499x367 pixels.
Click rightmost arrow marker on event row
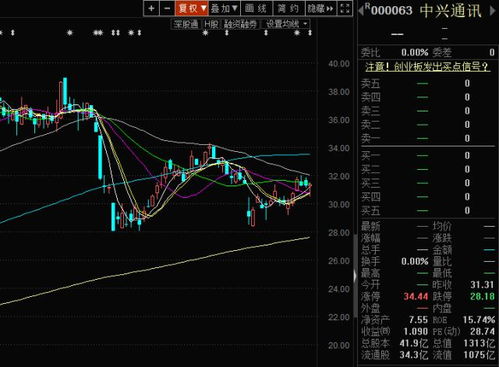coord(310,33)
